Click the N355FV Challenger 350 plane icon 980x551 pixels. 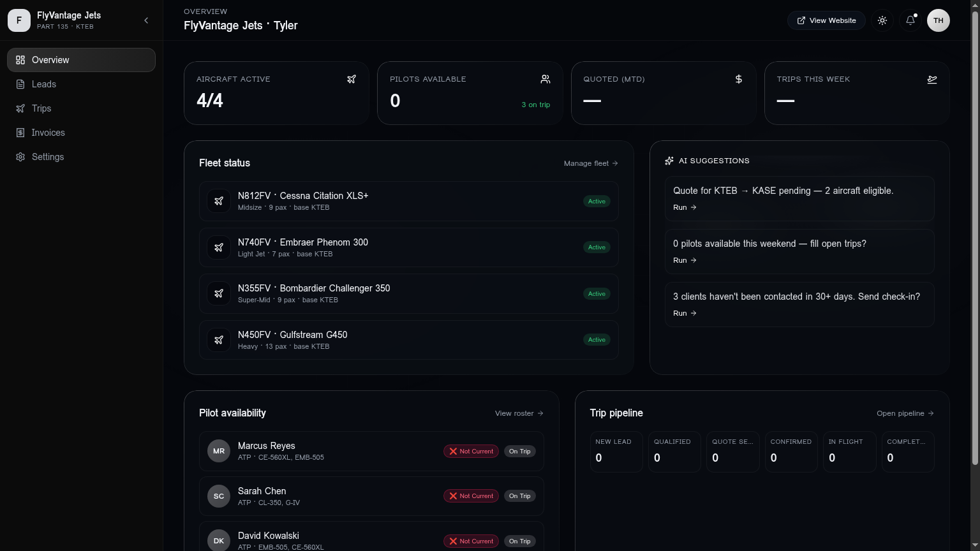pos(219,293)
